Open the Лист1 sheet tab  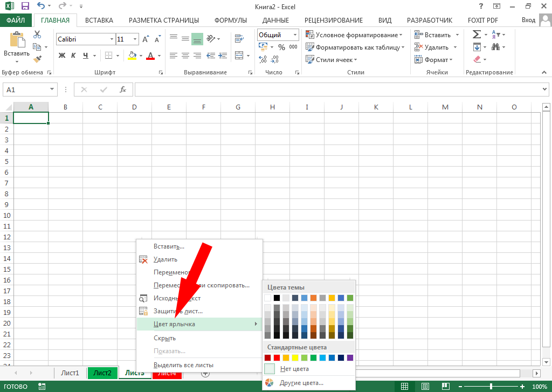[70, 373]
